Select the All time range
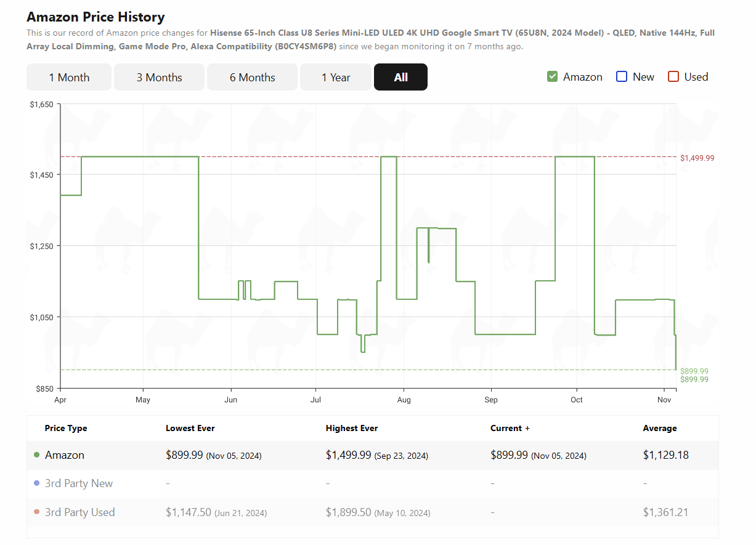Screen dimensions: 756x545 [400, 77]
